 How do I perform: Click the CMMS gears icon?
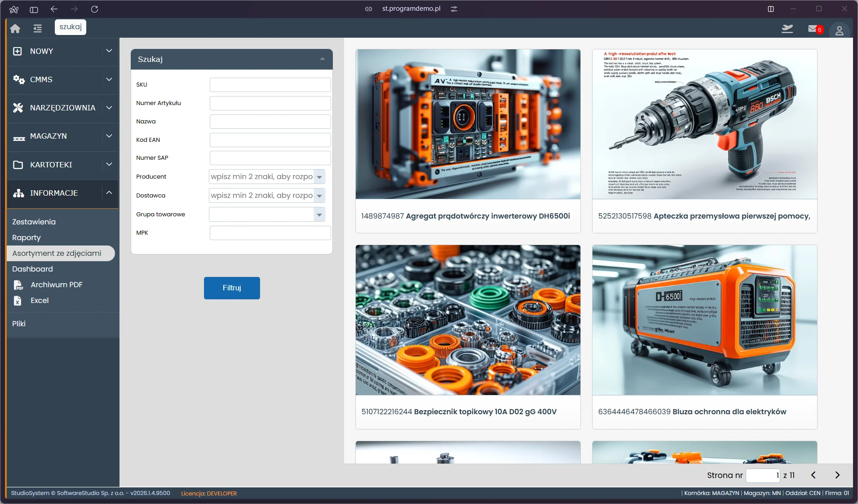coord(18,79)
